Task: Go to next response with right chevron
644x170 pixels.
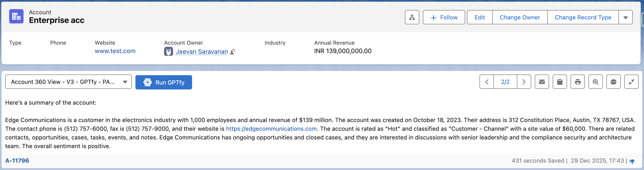Action: 524,82
